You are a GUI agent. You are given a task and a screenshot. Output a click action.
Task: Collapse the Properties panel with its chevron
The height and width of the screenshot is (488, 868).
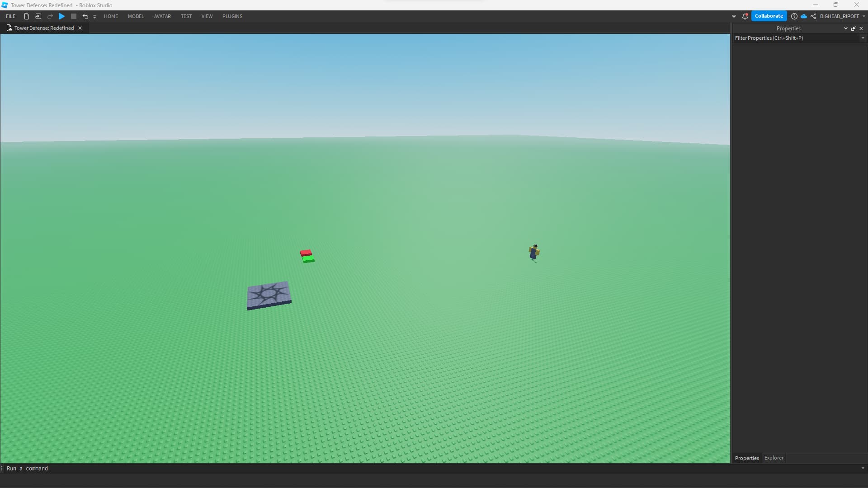coord(845,28)
